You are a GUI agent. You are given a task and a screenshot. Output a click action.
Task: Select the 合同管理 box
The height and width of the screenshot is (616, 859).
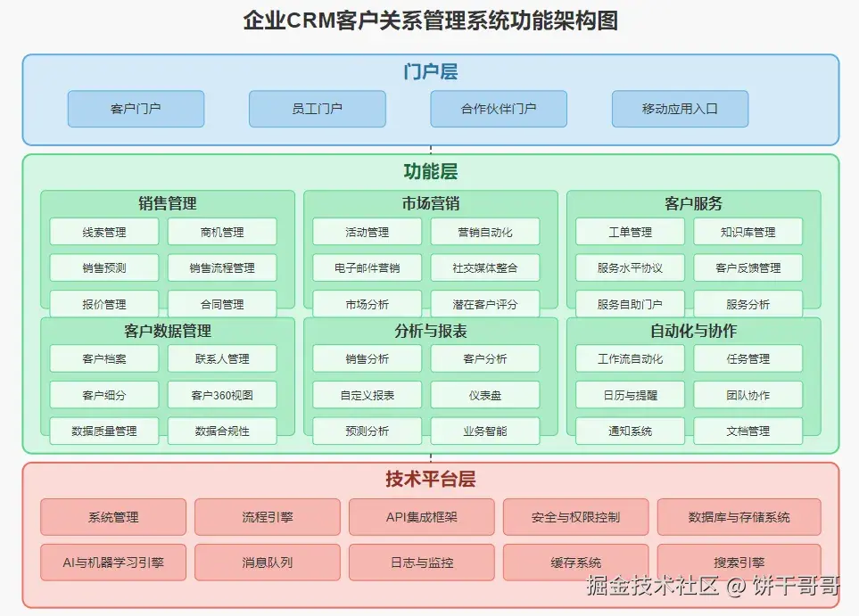click(x=222, y=304)
